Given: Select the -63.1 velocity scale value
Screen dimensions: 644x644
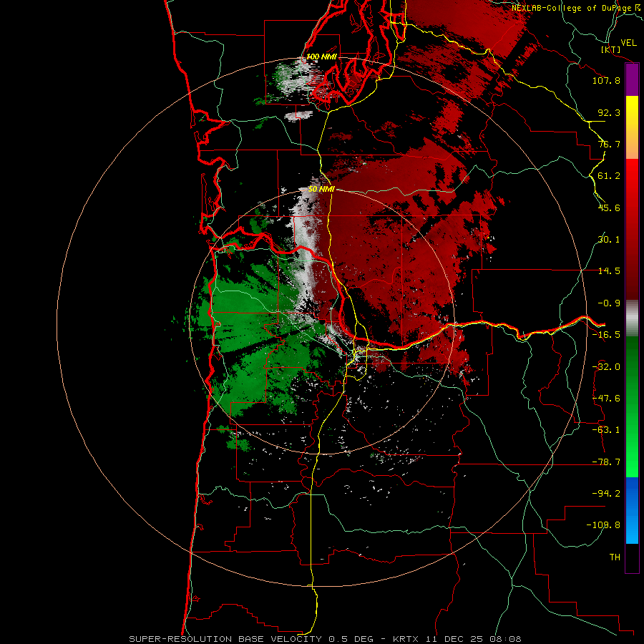Looking at the screenshot, I should 606,430.
